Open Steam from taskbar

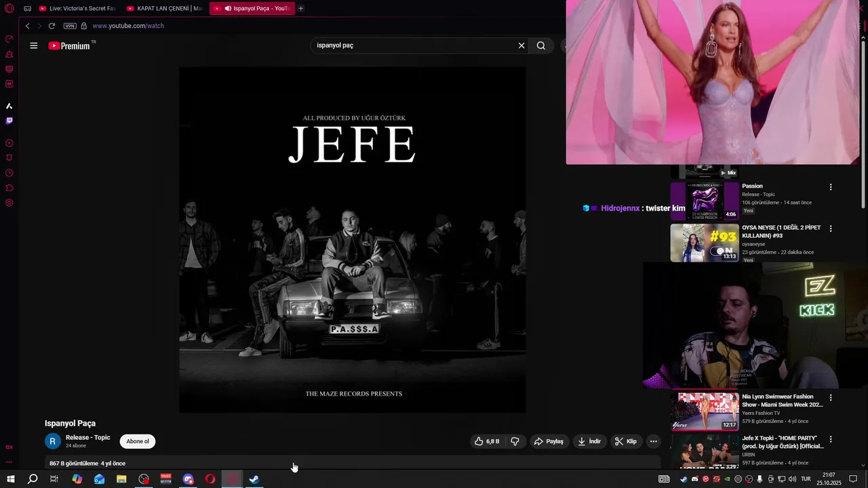254,479
